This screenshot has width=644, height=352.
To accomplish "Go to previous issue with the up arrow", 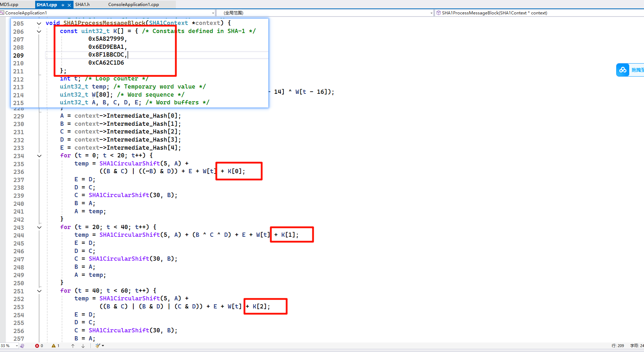I will point(73,346).
